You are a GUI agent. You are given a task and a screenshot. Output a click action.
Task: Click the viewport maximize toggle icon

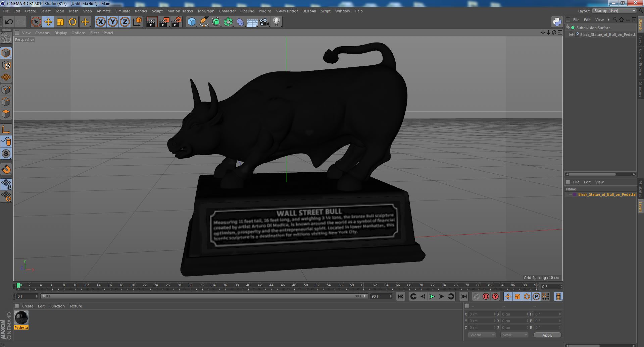560,33
